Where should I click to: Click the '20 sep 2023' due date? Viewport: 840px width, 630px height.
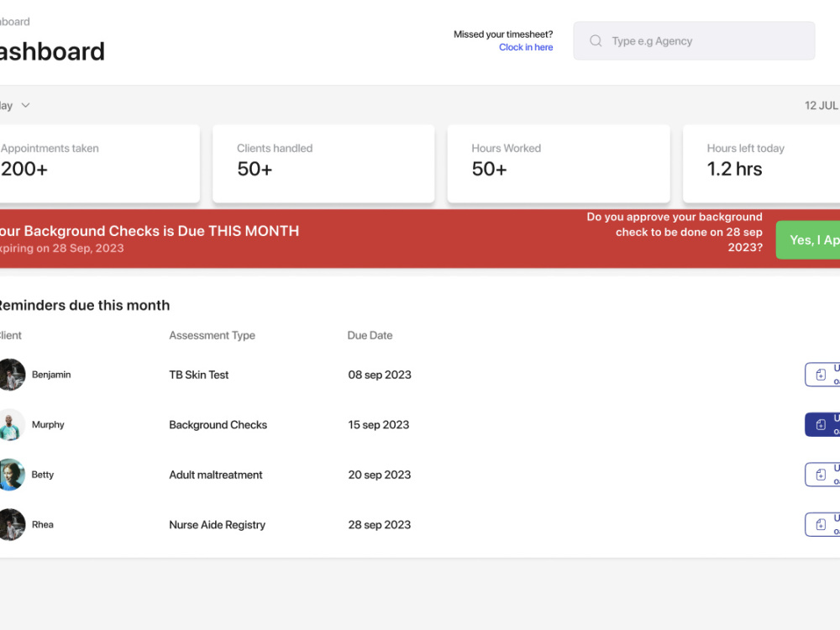tap(380, 475)
